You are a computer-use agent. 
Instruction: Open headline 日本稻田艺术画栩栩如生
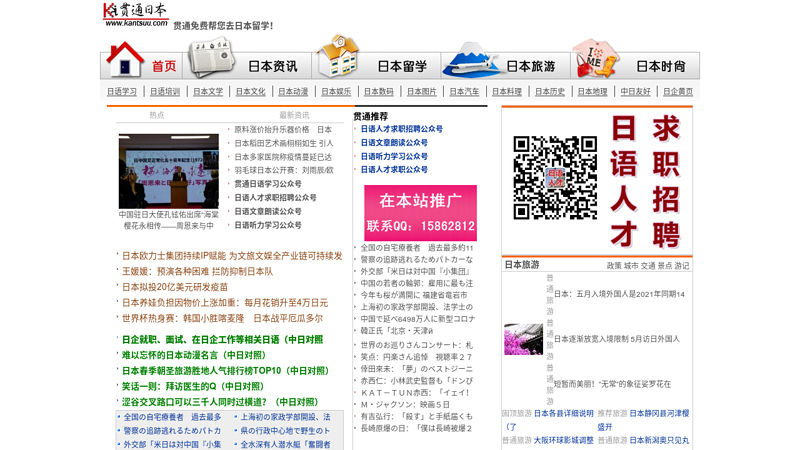[x=284, y=143]
